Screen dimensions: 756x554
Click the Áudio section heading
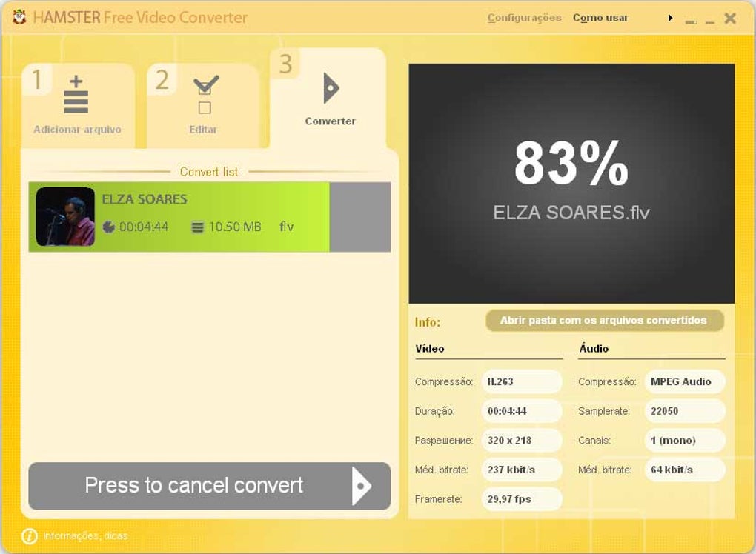[x=594, y=348]
